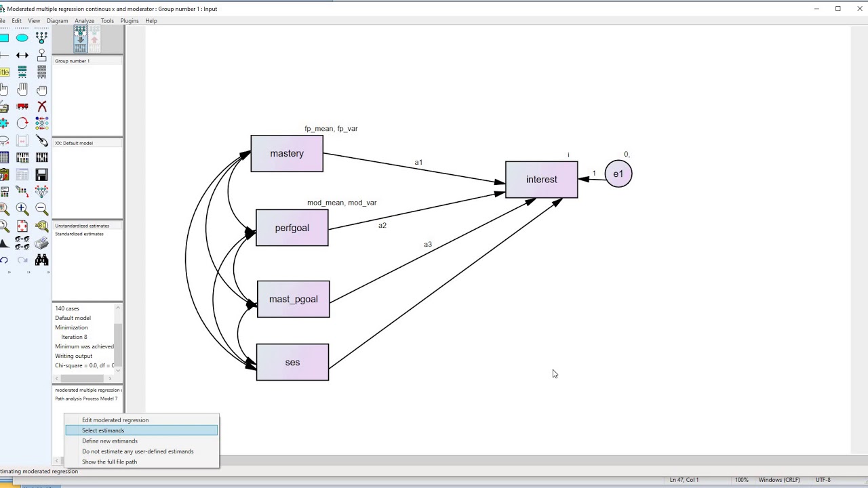Click the save diagram floppy disk icon
Screen dimensions: 868x488
(x=41, y=175)
